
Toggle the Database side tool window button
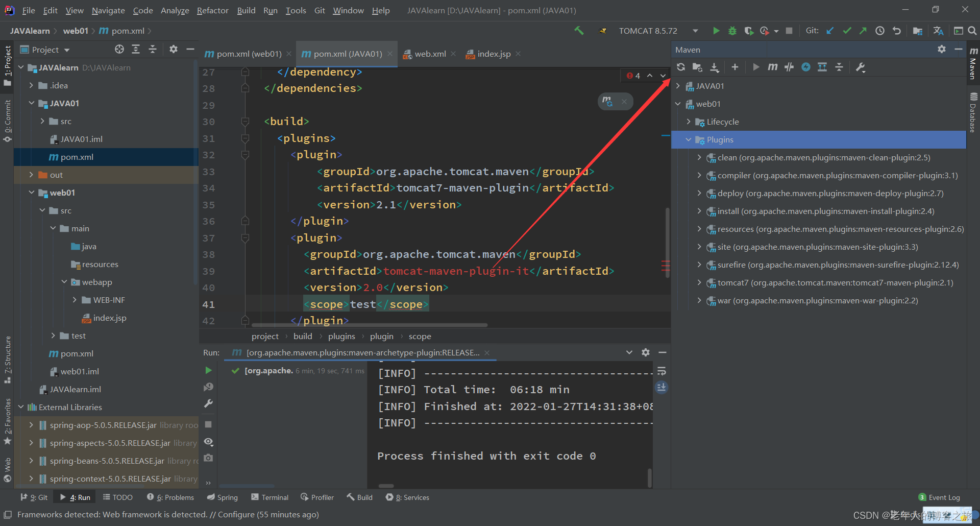click(x=973, y=113)
